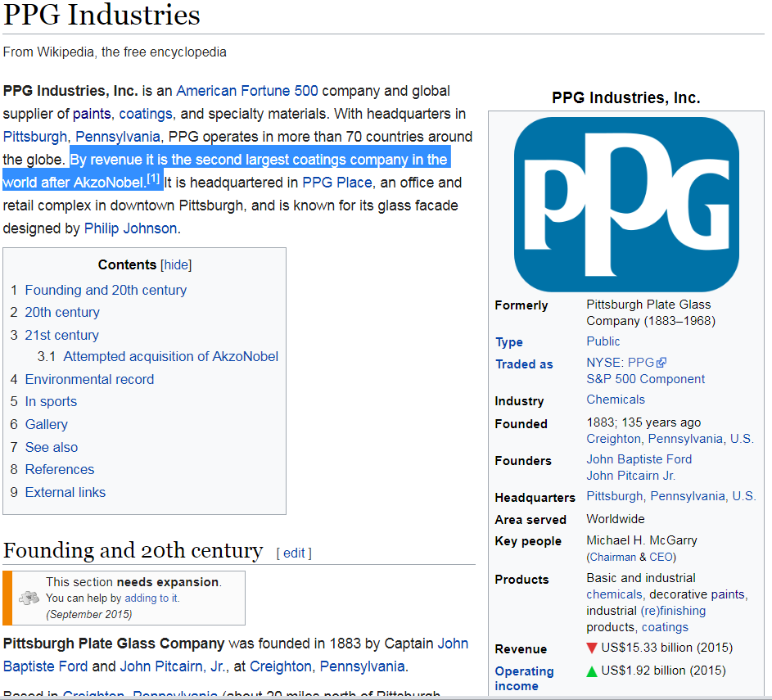Open John Pitcairn, Jr. link in body text
772x700 pixels.
click(x=174, y=666)
